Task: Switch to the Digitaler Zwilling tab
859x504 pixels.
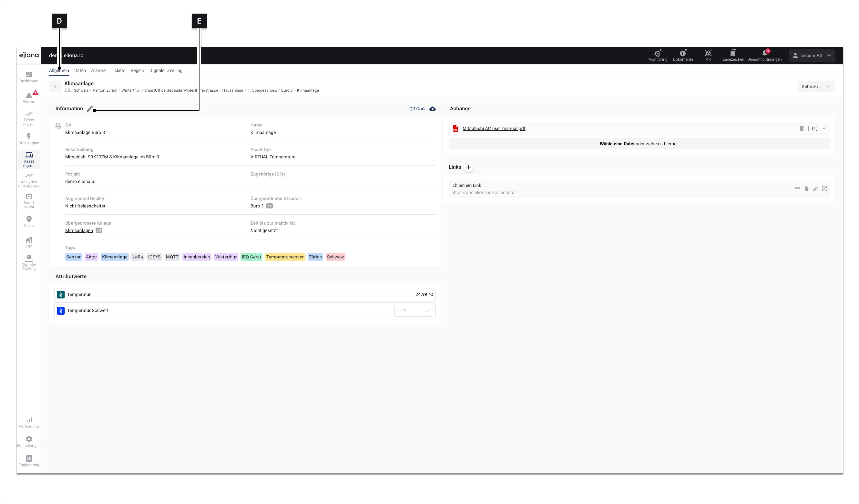Action: 166,71
